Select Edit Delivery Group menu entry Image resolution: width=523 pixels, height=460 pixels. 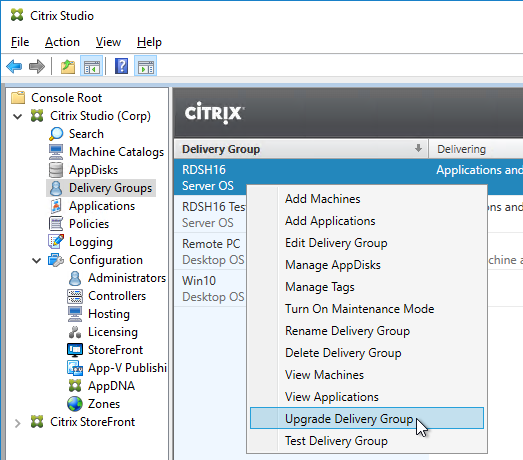coord(367,243)
